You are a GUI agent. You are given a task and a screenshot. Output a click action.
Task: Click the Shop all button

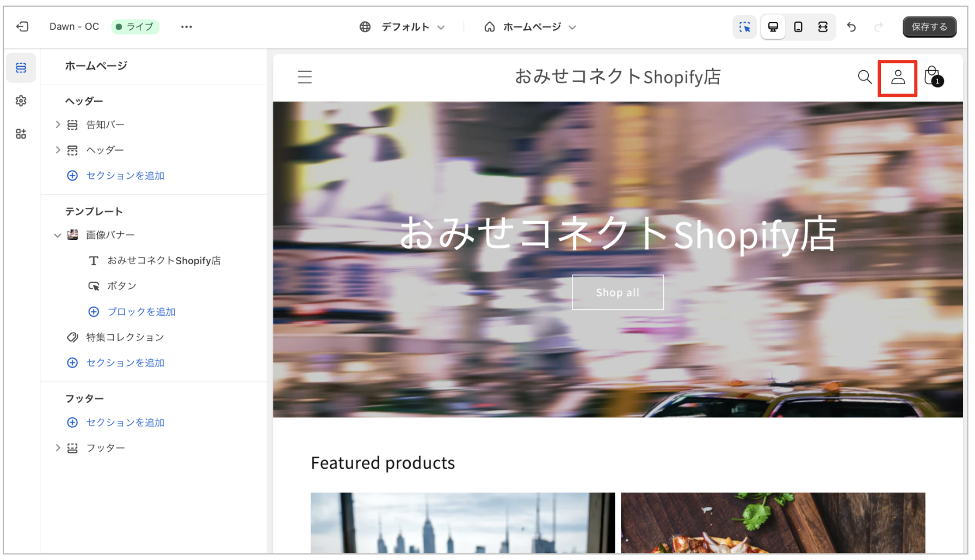(618, 293)
